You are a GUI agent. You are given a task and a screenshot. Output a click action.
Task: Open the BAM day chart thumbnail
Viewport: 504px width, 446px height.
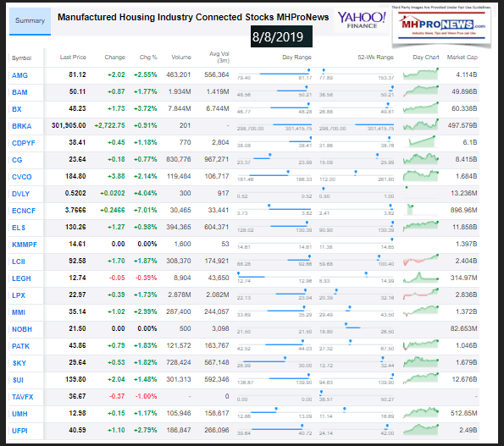coord(421,91)
